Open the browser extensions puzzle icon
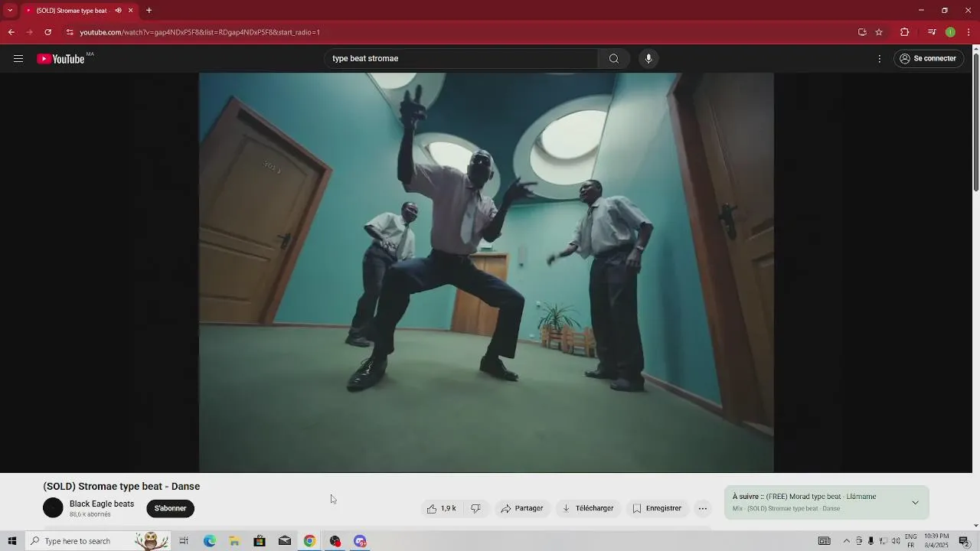Viewport: 980px width, 551px height. click(x=905, y=32)
